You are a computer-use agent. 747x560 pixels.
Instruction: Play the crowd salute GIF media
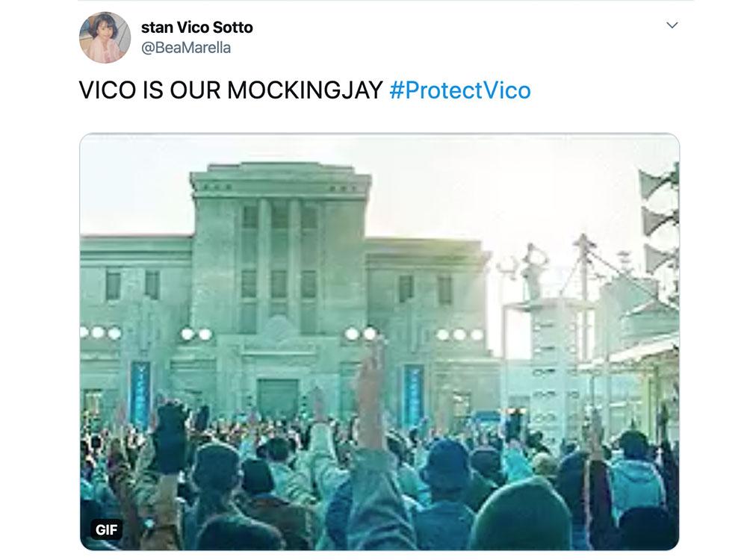[x=379, y=342]
